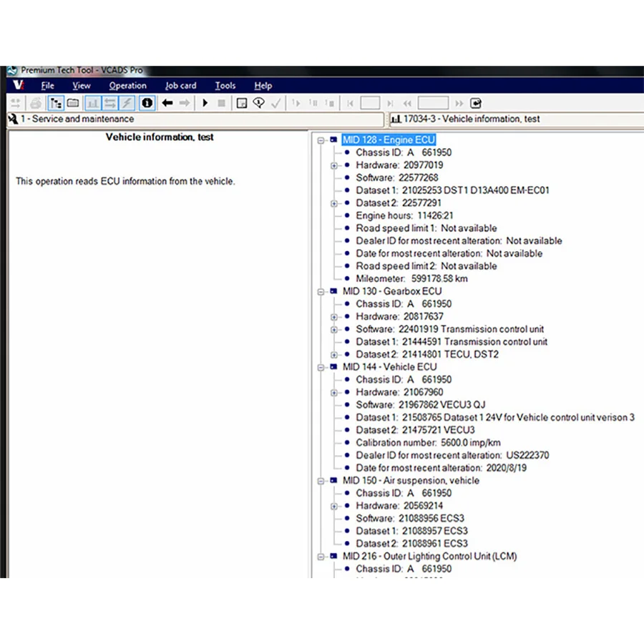Image resolution: width=644 pixels, height=644 pixels.
Task: Click Date for most recent alteration: 2020/8/19
Action: tap(441, 468)
